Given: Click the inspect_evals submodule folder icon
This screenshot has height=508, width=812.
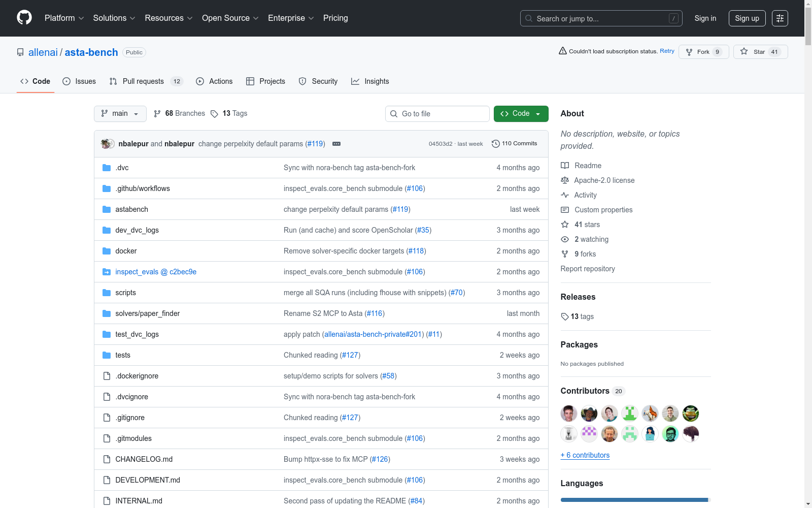Looking at the screenshot, I should (107, 272).
